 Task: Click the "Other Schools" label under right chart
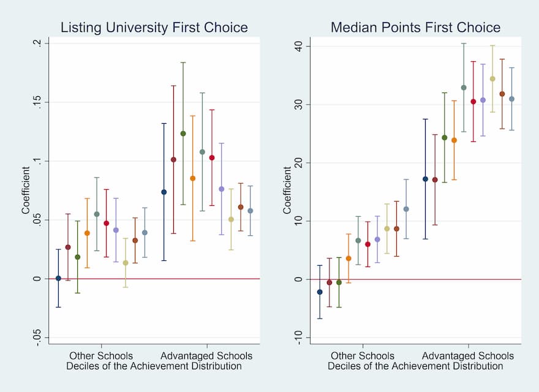click(363, 356)
